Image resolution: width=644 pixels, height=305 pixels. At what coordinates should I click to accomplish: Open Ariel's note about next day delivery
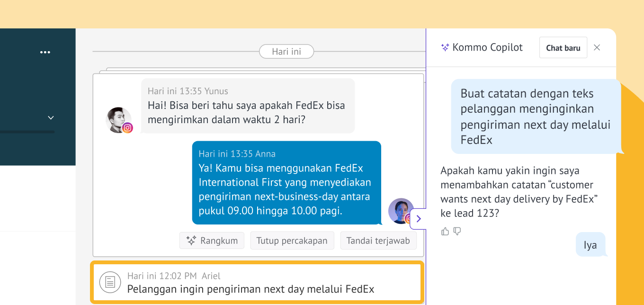(x=250, y=289)
